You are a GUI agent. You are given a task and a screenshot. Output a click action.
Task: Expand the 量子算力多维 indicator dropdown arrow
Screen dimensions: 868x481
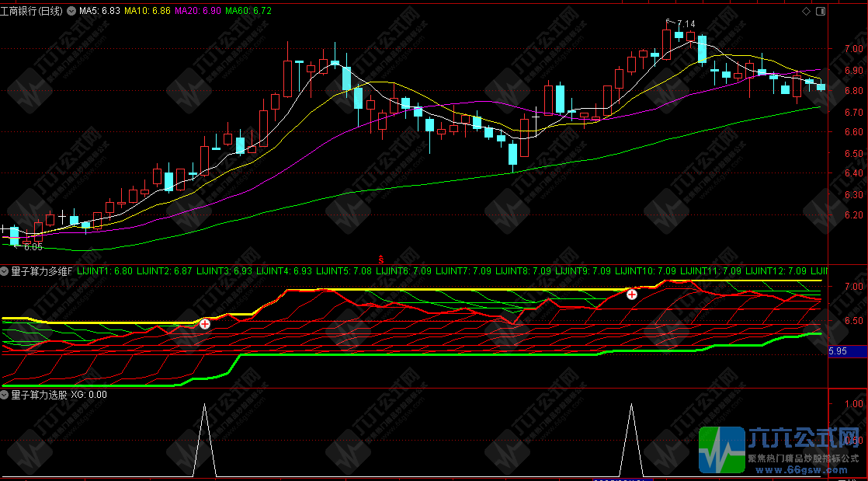point(5,271)
